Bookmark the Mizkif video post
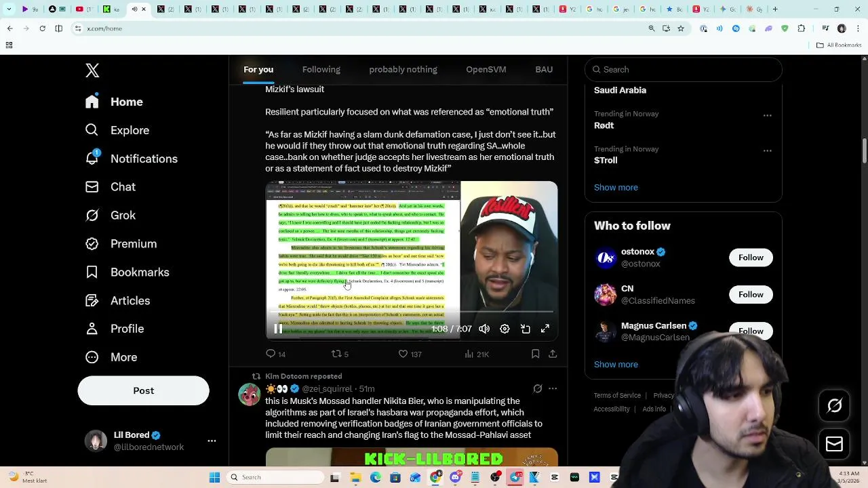The image size is (868, 488). (x=535, y=354)
